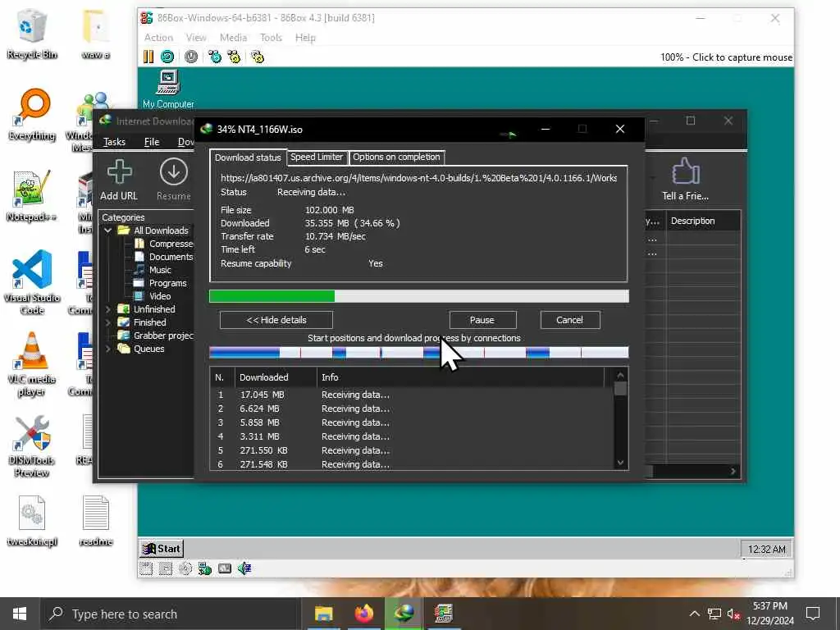Select the Music category in IDM
The height and width of the screenshot is (630, 840).
click(153, 270)
